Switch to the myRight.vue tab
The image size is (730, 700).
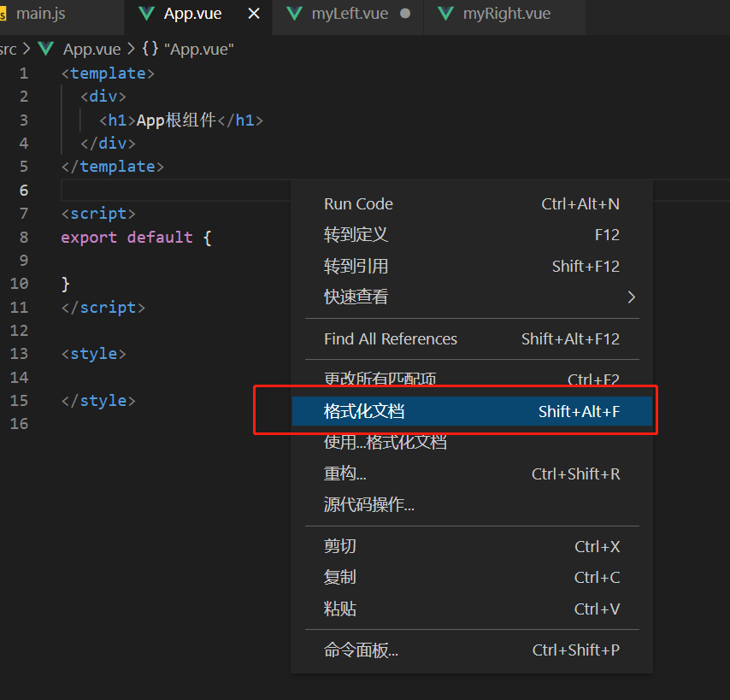click(507, 14)
